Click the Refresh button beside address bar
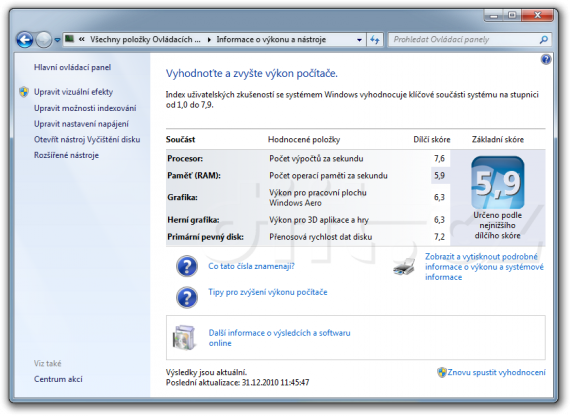570x416 pixels. click(x=375, y=40)
